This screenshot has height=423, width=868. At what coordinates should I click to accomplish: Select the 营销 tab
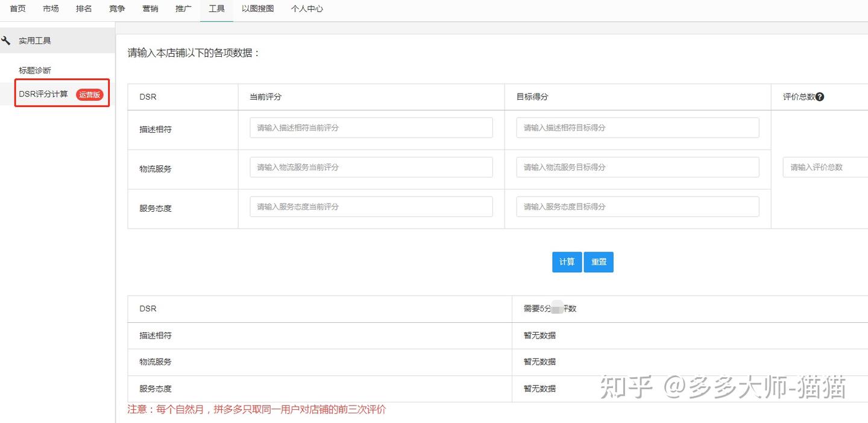click(151, 9)
